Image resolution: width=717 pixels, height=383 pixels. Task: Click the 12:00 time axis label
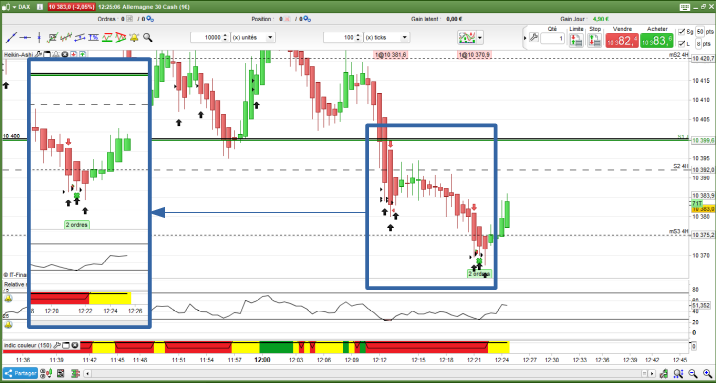point(262,360)
